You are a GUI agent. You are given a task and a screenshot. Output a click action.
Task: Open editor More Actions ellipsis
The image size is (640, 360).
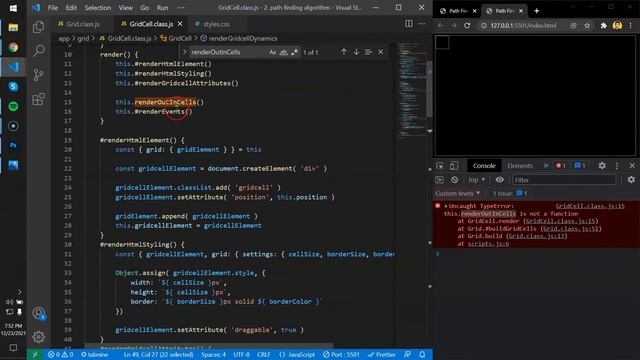pos(422,24)
